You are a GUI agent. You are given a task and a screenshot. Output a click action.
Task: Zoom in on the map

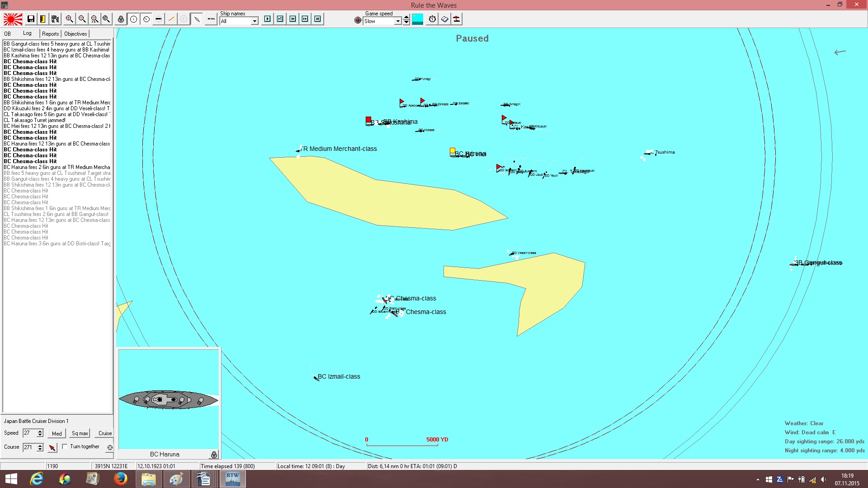(x=69, y=19)
